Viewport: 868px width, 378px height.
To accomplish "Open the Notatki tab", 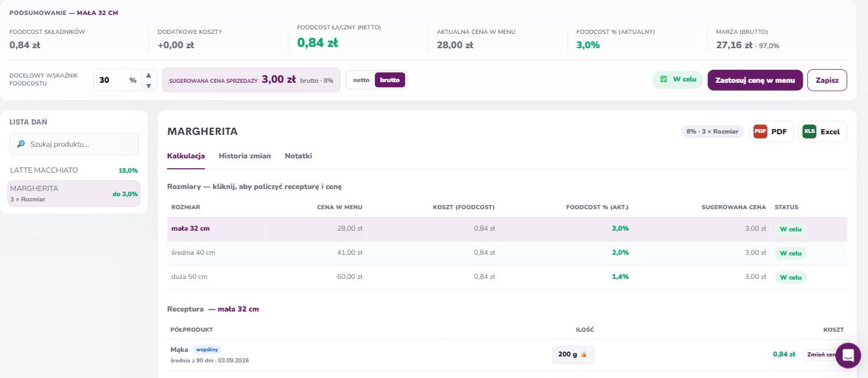I will (299, 156).
